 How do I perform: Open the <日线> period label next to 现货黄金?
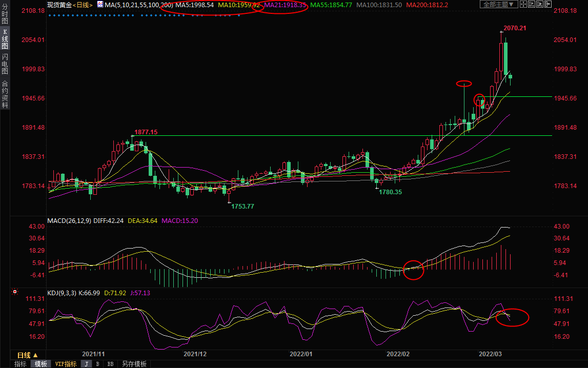point(83,5)
